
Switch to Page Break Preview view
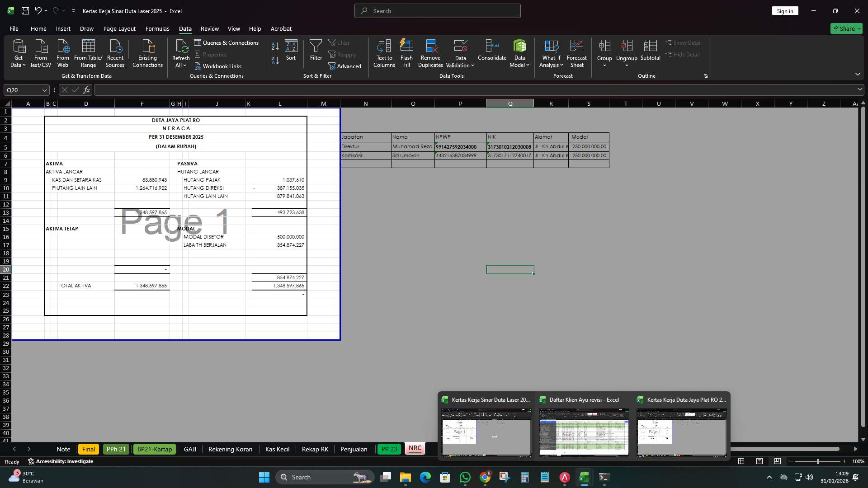[x=778, y=461]
